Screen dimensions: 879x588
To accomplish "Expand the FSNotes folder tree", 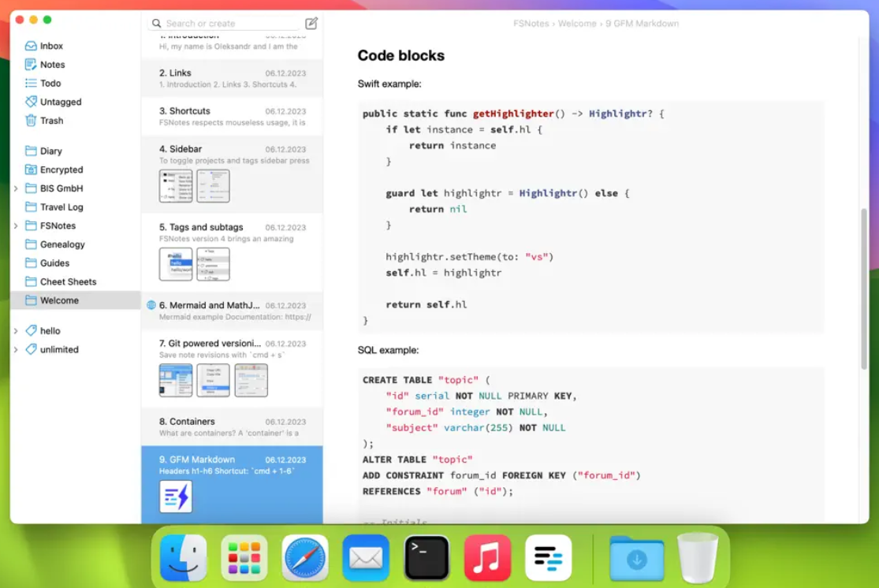I will point(16,226).
